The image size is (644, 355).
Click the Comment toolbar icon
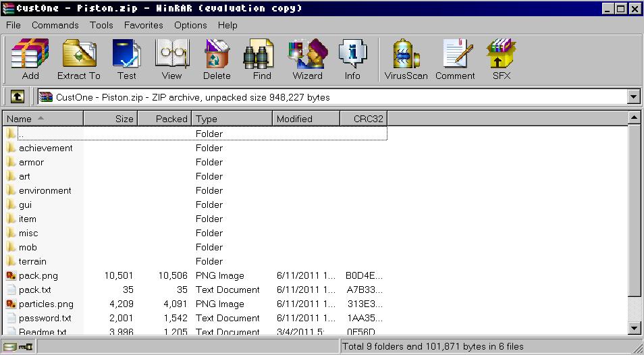pos(455,59)
